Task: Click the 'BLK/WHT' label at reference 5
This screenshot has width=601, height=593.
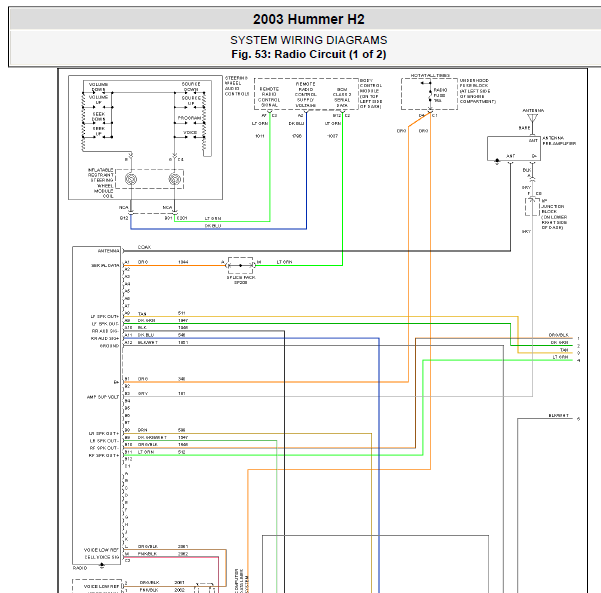Action: coord(558,416)
